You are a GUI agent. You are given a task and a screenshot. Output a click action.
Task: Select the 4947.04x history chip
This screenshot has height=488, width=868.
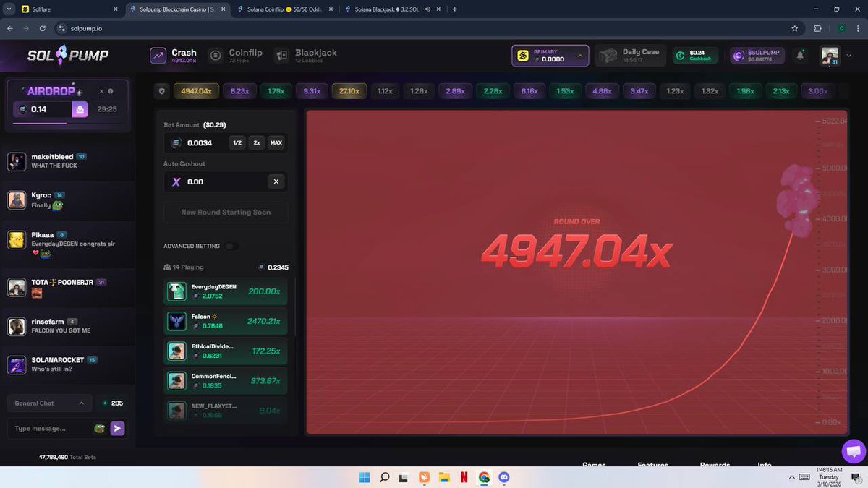[x=196, y=91]
